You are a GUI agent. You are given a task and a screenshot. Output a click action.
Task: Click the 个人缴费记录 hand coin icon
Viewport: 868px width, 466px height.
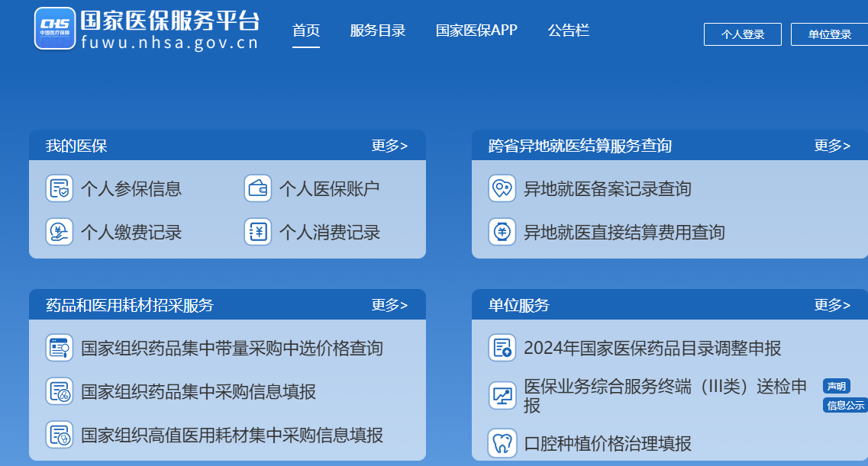point(60,232)
